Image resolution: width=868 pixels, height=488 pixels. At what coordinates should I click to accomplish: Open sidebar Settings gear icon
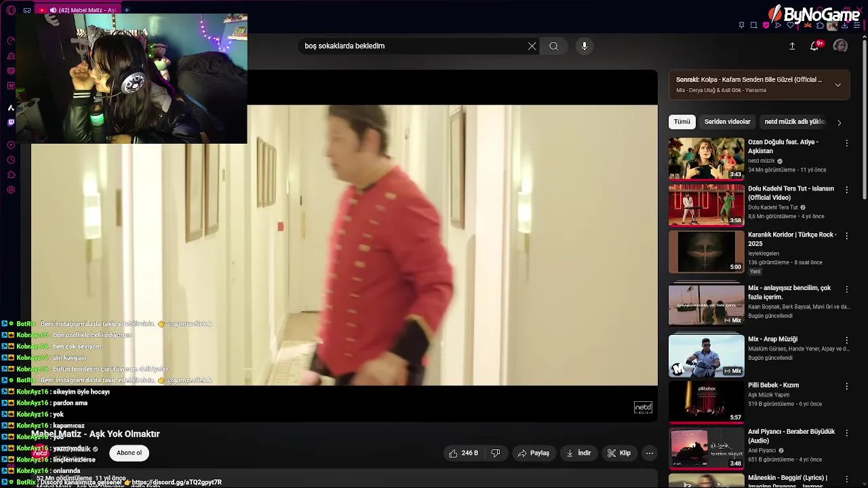pyautogui.click(x=11, y=190)
